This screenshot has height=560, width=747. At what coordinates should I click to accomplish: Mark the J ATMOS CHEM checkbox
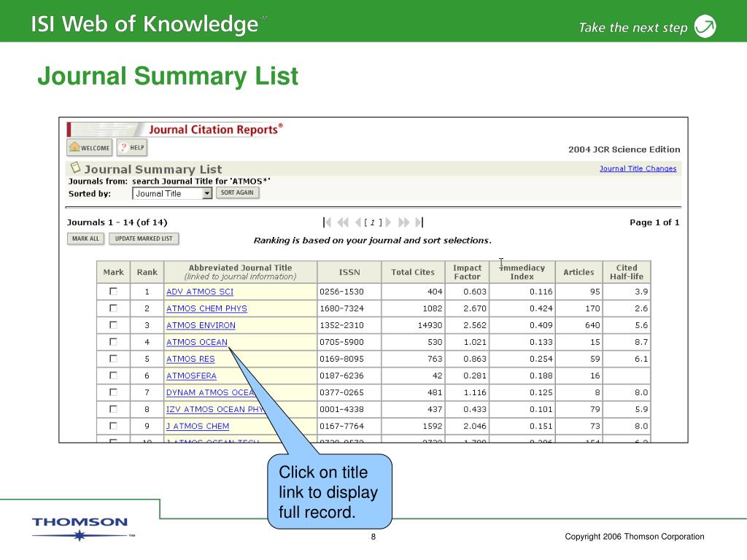click(x=113, y=426)
